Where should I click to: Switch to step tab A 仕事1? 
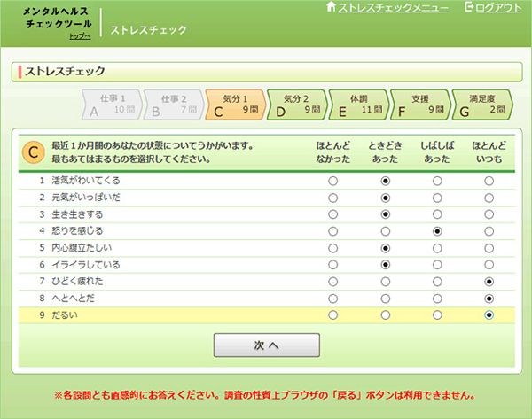click(x=111, y=105)
